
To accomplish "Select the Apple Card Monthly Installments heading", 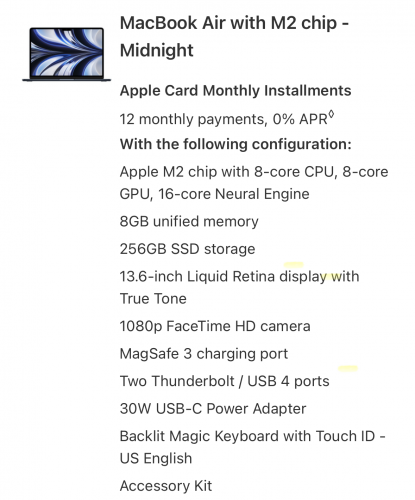I will pyautogui.click(x=235, y=91).
